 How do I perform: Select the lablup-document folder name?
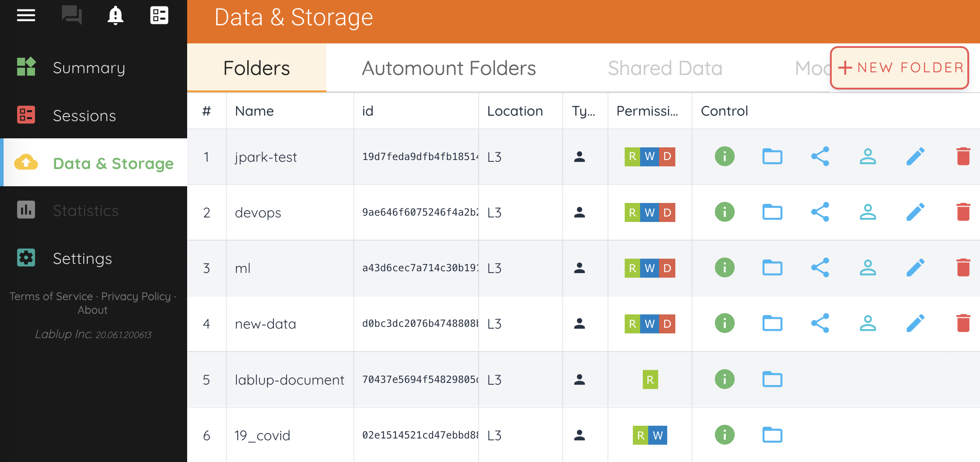[289, 380]
